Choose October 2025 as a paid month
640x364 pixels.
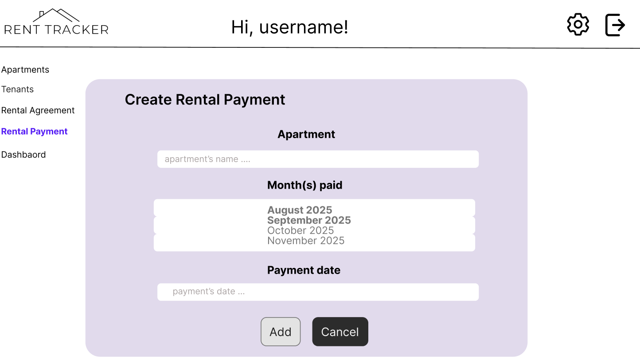(300, 230)
